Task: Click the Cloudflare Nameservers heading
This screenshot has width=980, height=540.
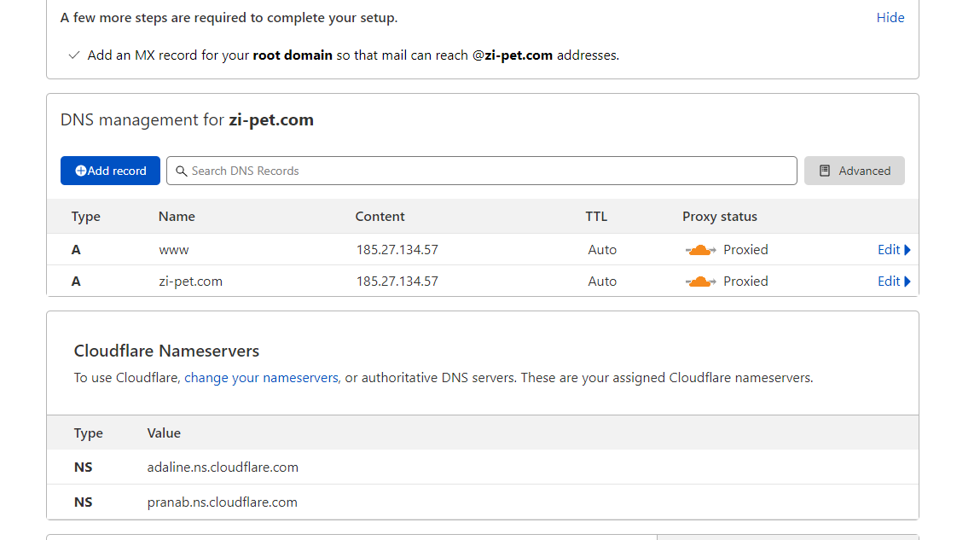Action: 166,351
